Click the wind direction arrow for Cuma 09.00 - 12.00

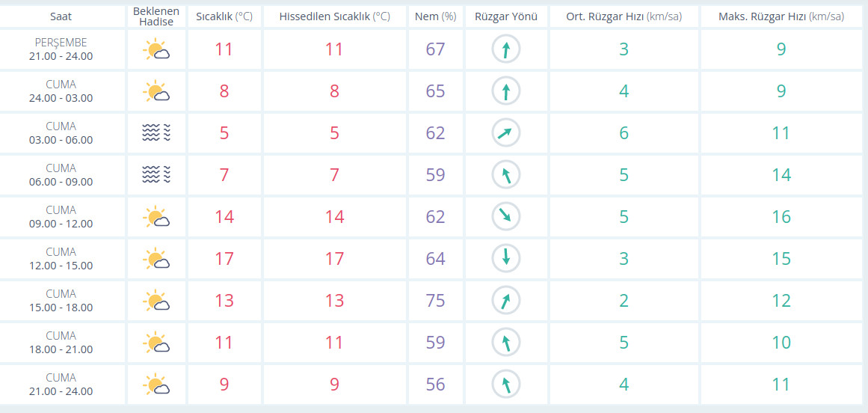[x=506, y=217]
